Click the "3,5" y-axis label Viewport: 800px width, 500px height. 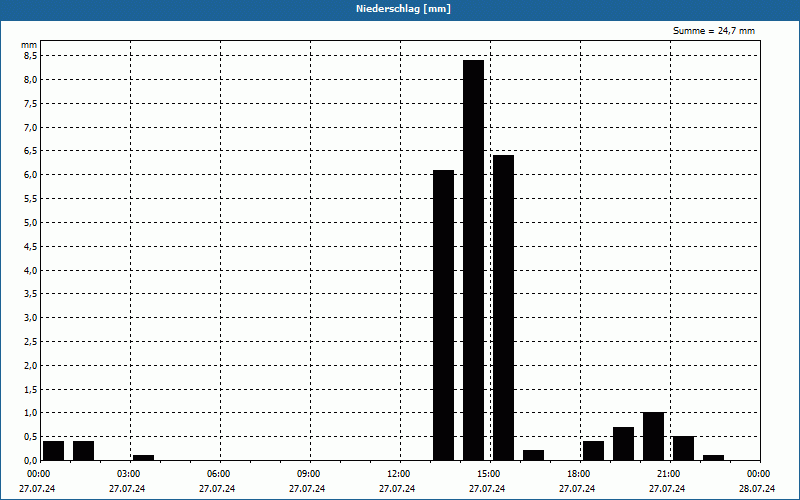(x=31, y=294)
